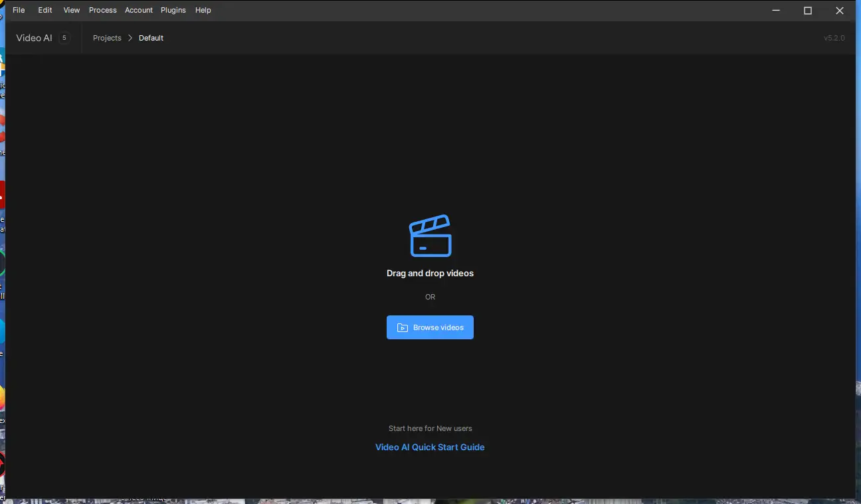The height and width of the screenshot is (504, 861).
Task: Open the Process menu
Action: coord(103,10)
